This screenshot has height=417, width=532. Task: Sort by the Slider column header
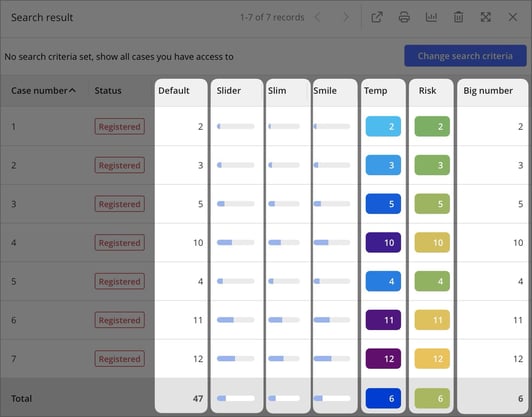[x=229, y=91]
